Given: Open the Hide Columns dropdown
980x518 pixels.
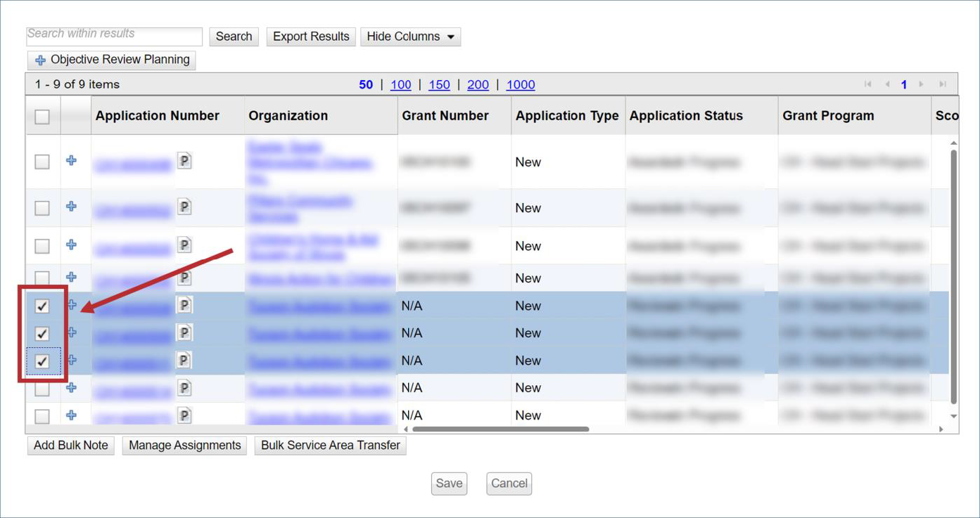Looking at the screenshot, I should pyautogui.click(x=410, y=37).
